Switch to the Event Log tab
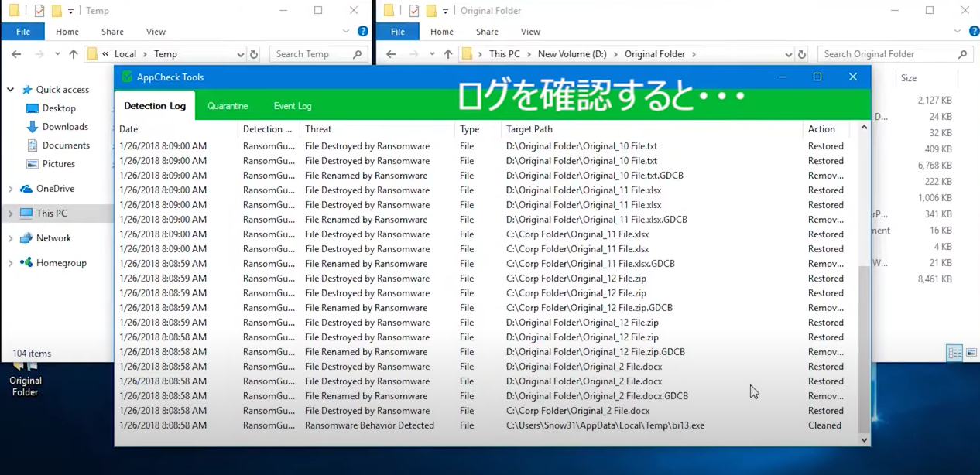The image size is (980, 475). 292,105
